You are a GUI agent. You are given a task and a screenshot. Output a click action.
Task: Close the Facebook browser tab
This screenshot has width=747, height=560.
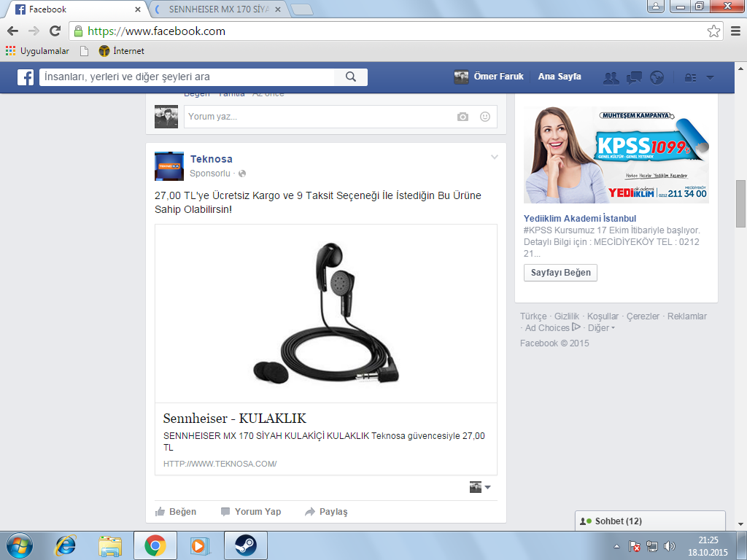[138, 9]
